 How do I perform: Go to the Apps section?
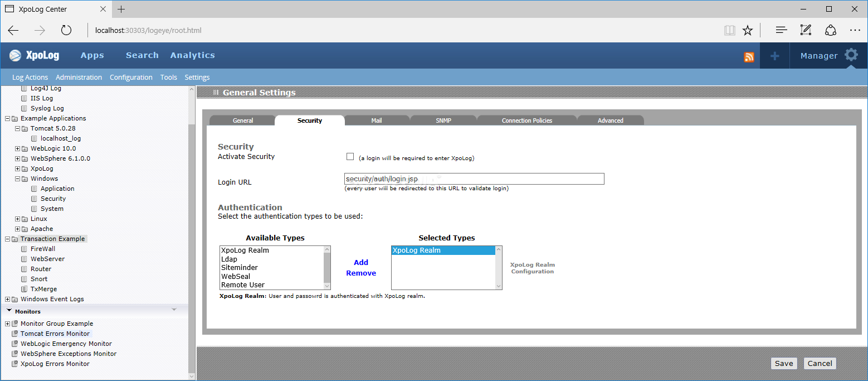92,55
